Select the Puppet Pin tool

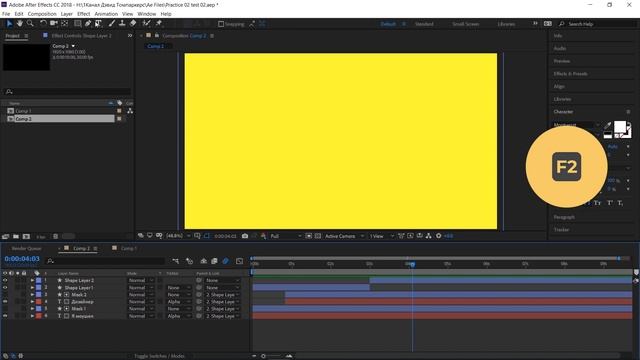coord(159,24)
